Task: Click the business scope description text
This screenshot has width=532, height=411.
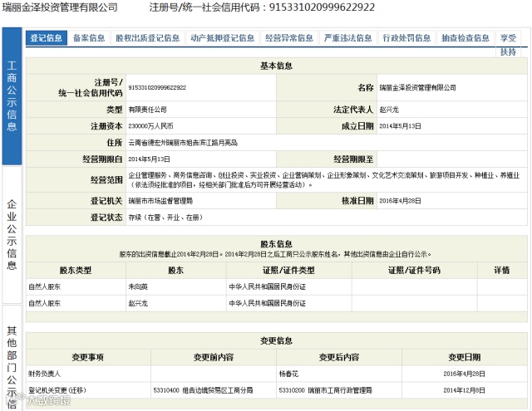Action: [x=323, y=180]
